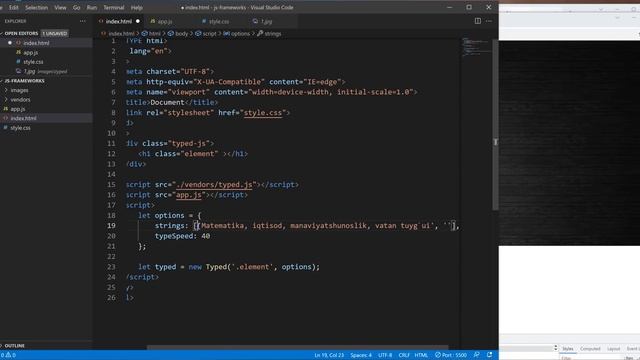Open the Edit menu
The width and height of the screenshot is (640, 360).
point(13,7)
